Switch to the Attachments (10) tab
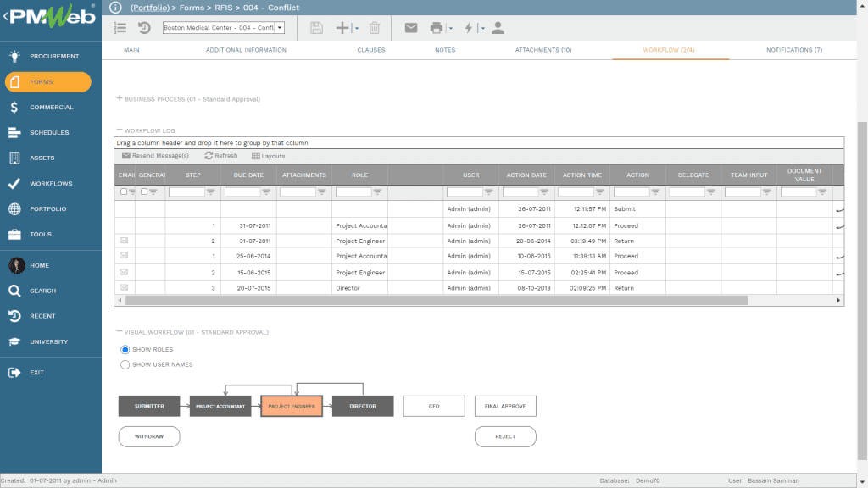Screen dimensions: 868x488 tap(543, 50)
